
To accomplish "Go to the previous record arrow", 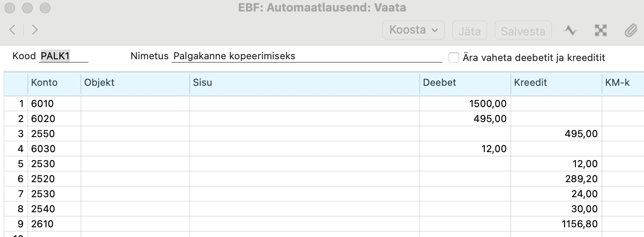I will (12, 30).
